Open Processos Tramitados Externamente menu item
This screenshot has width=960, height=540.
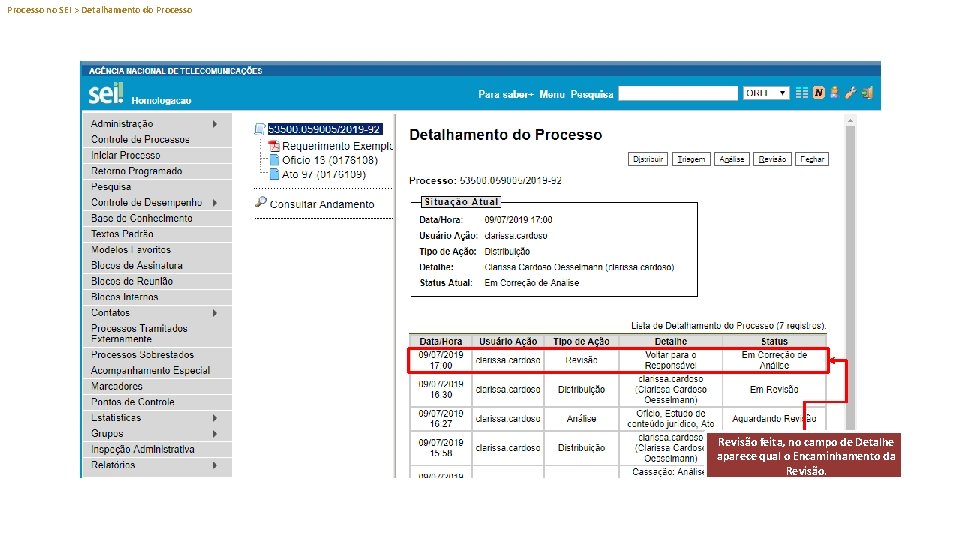click(x=139, y=334)
